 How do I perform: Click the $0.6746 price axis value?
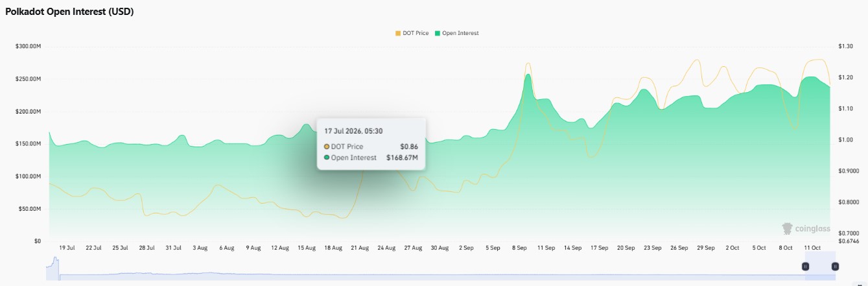tap(848, 241)
